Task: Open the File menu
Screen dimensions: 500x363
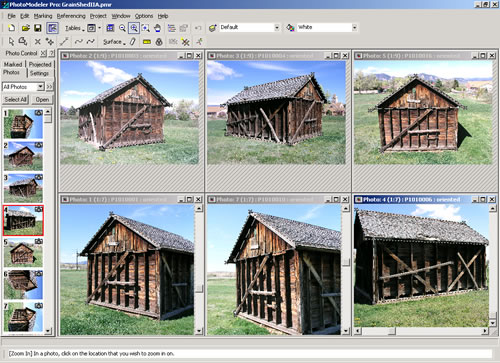Action: click(x=12, y=16)
